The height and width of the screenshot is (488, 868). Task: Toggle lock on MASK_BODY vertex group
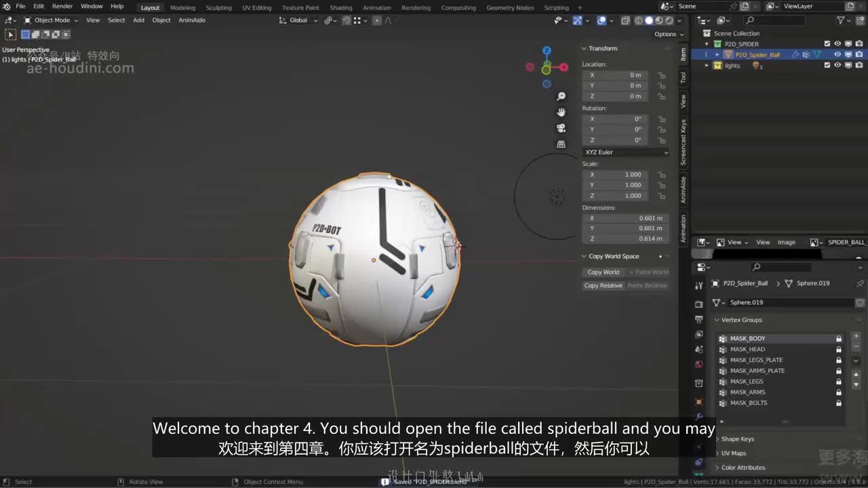coord(839,339)
